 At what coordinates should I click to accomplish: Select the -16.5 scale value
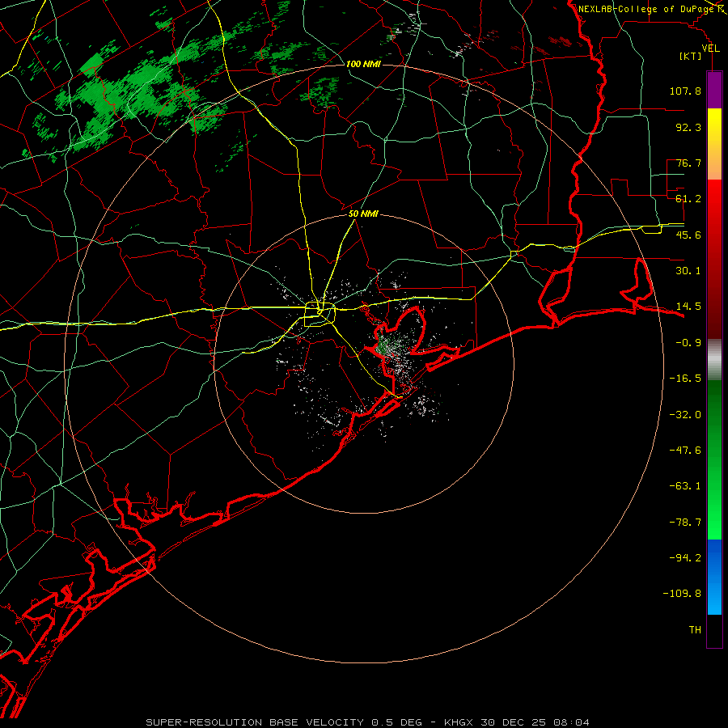[685, 379]
